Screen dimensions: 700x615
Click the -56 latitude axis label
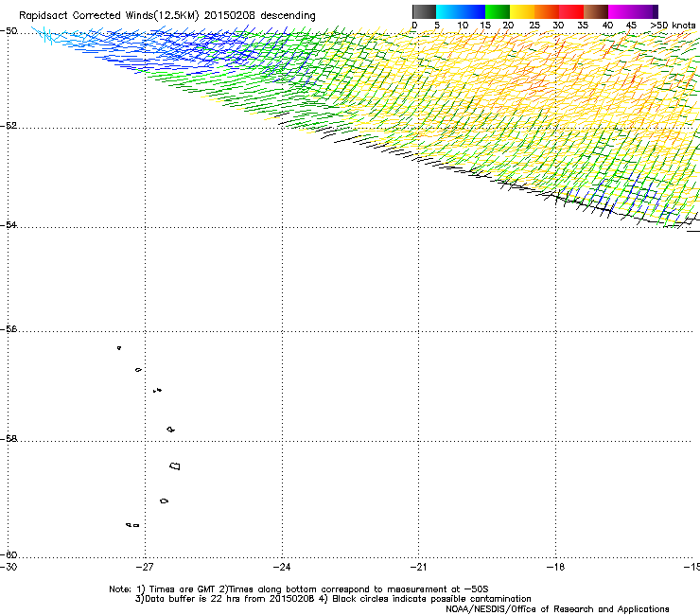(9, 328)
